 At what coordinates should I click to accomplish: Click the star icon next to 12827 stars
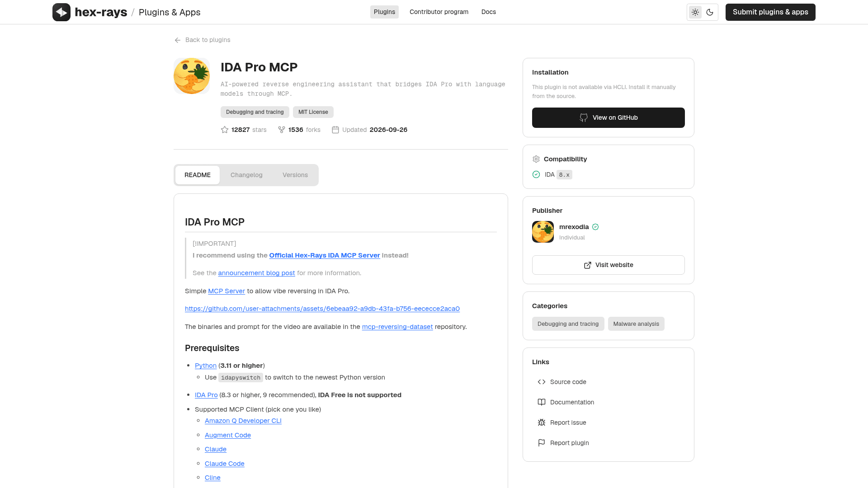(x=225, y=130)
